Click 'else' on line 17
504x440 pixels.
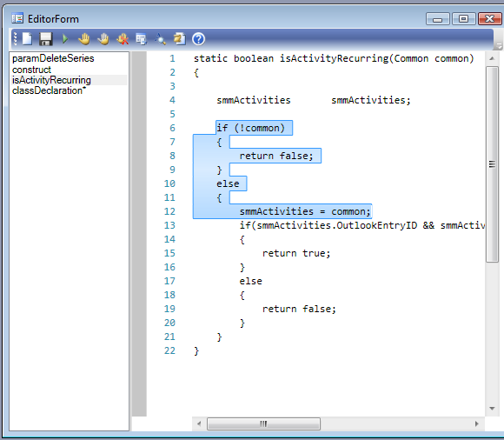[x=251, y=281]
